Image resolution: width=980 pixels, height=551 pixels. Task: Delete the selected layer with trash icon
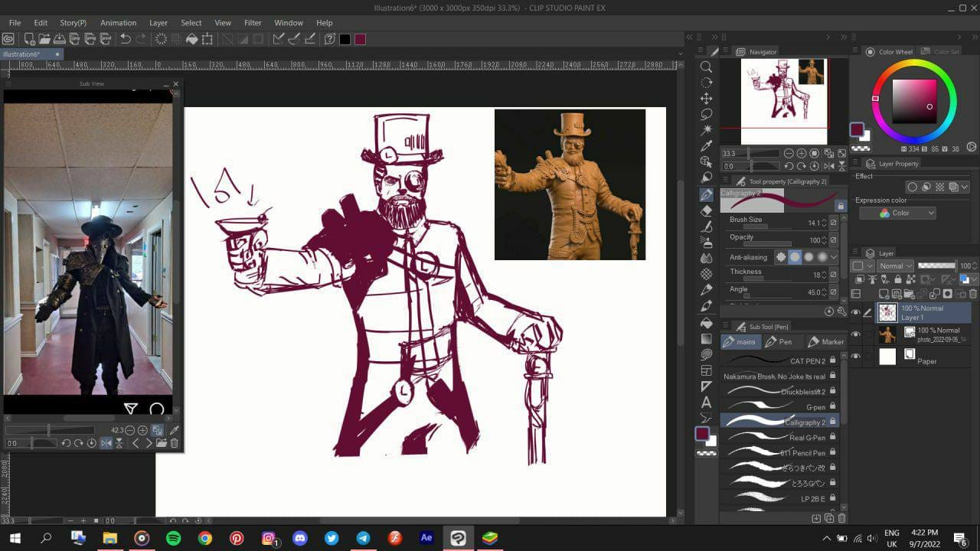point(973,294)
